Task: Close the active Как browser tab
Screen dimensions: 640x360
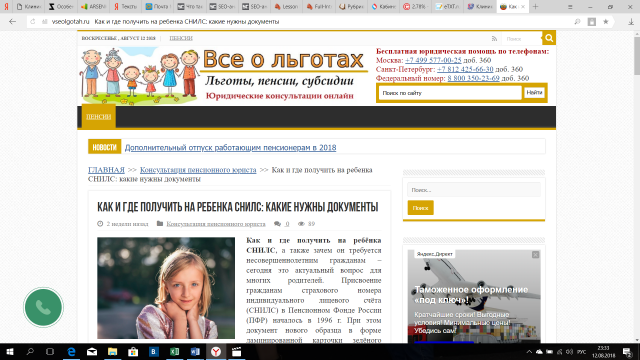Action: click(x=523, y=7)
